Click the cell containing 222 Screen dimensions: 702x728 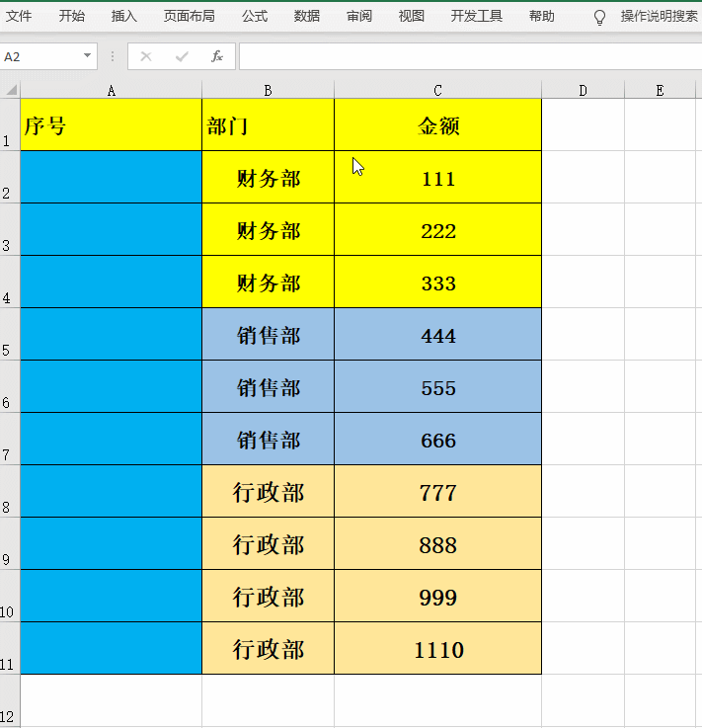(438, 229)
